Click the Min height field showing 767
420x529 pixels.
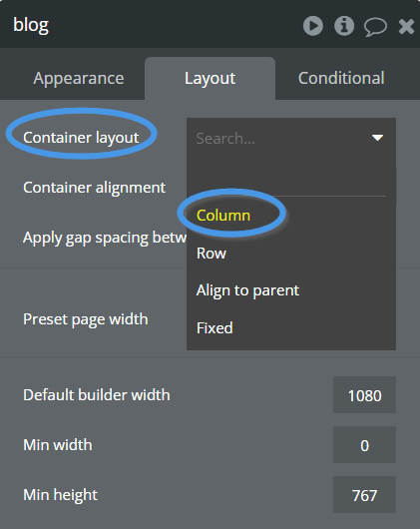[x=364, y=495]
